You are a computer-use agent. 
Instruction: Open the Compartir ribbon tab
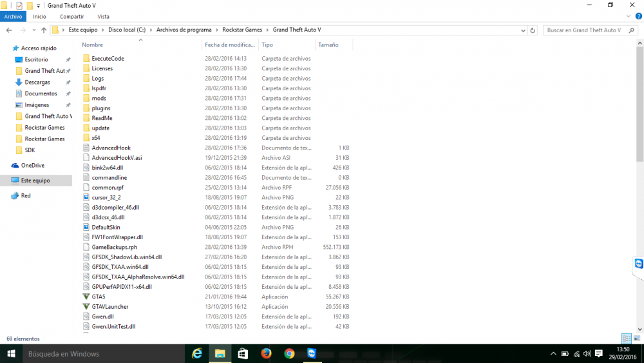coord(72,17)
